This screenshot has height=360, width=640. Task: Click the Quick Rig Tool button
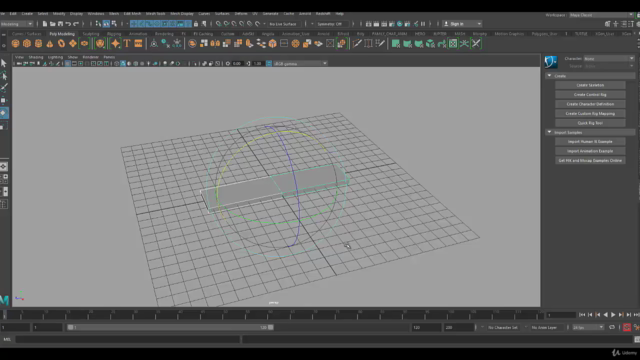(590, 123)
